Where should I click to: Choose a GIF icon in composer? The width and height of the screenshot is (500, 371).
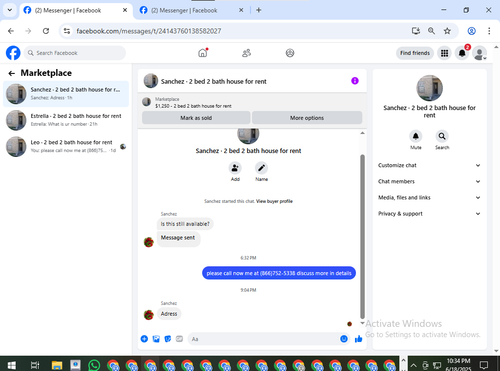coord(179,339)
